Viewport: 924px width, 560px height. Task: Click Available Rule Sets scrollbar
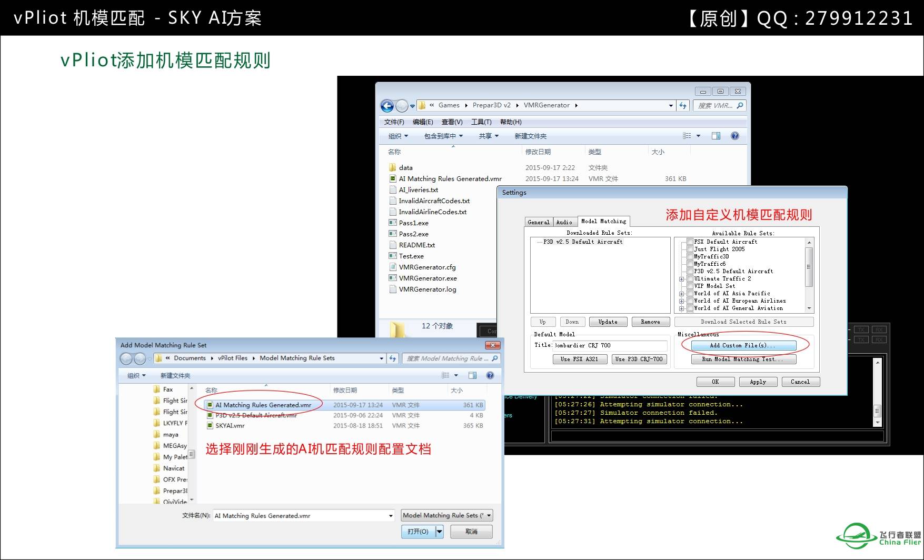[x=809, y=275]
